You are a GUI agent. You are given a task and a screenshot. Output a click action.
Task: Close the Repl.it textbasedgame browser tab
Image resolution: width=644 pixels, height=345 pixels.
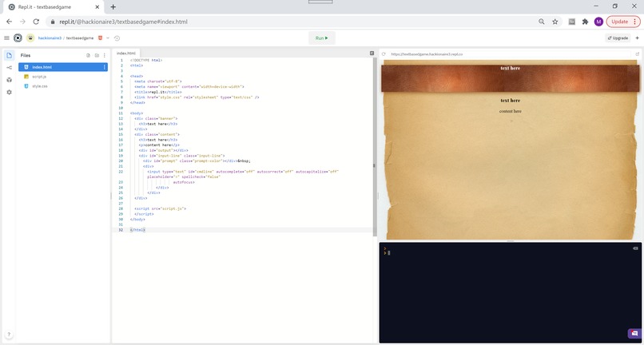tap(97, 7)
